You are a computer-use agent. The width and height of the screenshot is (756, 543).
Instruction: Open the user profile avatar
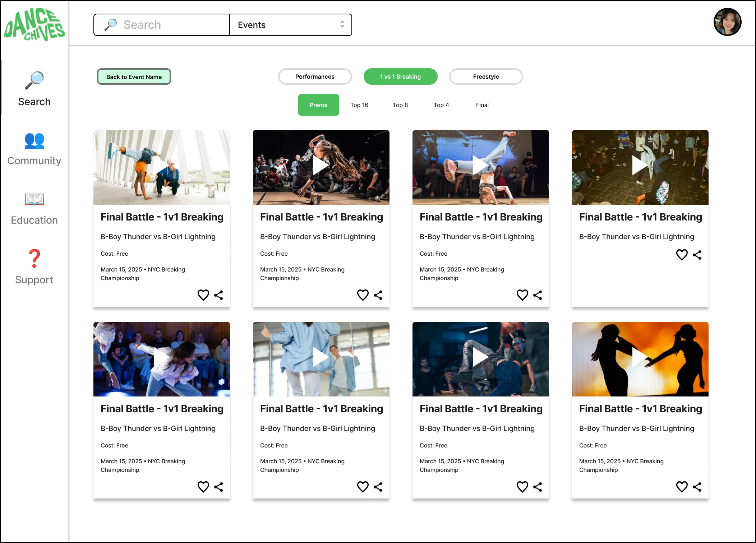pos(727,22)
